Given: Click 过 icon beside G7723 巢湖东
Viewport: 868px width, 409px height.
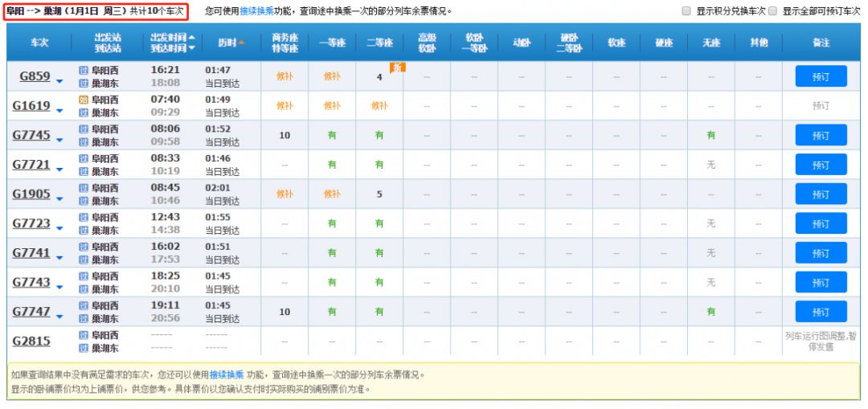Looking at the screenshot, I should point(84,230).
